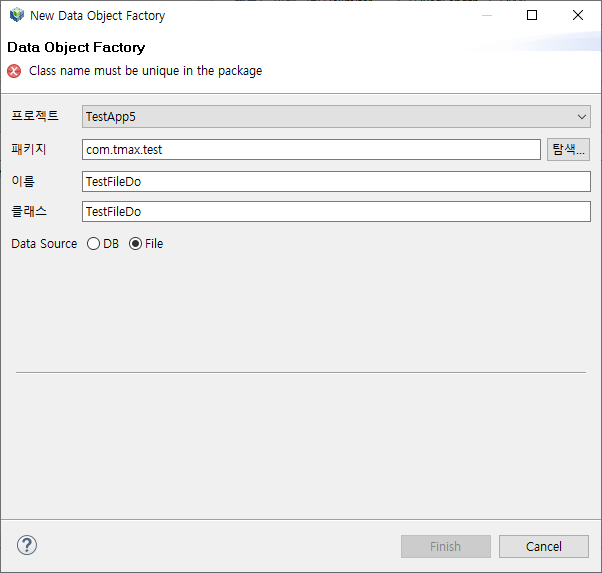Close the dialog with the X button
The width and height of the screenshot is (602, 573).
577,15
